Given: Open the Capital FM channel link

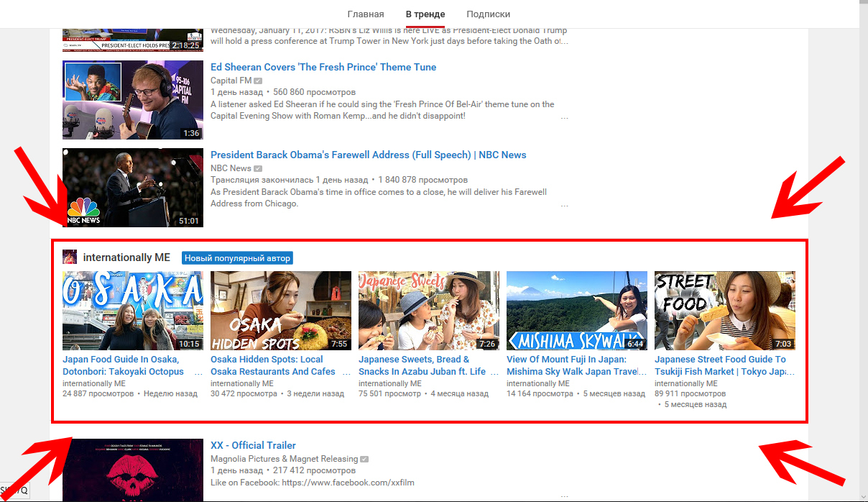Looking at the screenshot, I should point(231,81).
